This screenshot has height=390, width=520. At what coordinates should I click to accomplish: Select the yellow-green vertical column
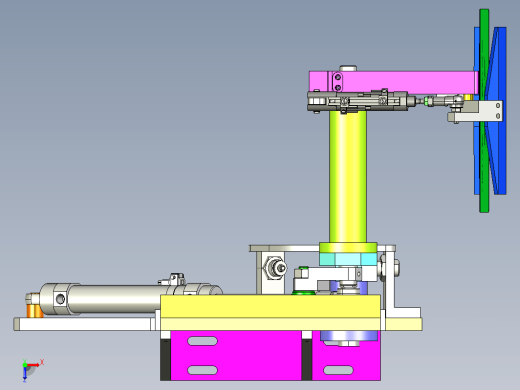click(348, 177)
